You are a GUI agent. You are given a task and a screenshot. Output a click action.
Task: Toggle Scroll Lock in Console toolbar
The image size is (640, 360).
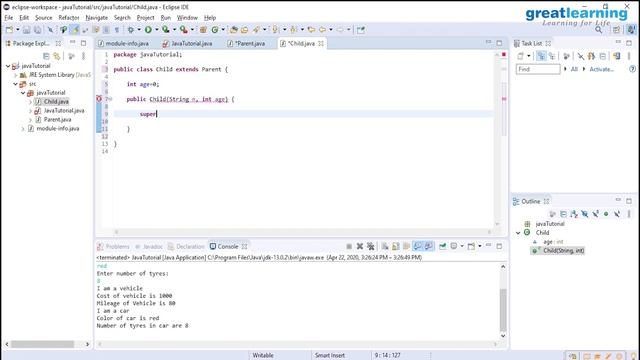click(396, 247)
